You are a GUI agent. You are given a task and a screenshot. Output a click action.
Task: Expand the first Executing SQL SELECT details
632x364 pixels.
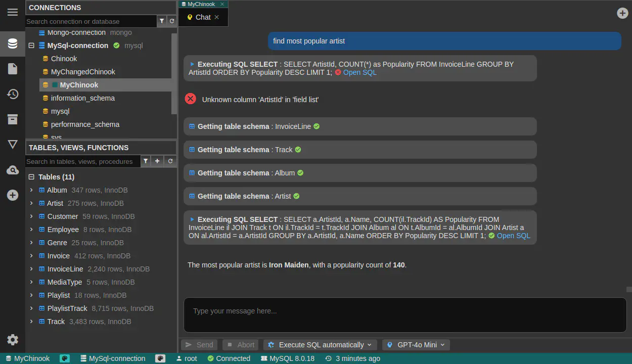click(x=192, y=64)
